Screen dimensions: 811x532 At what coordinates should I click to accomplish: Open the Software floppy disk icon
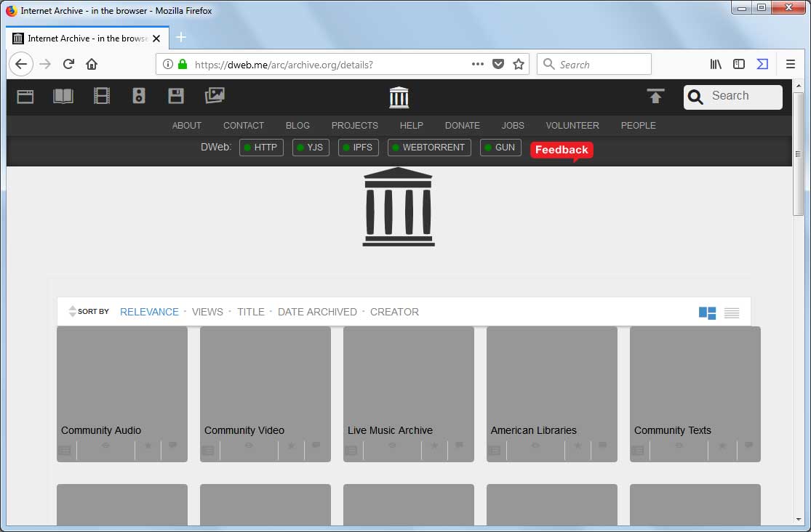(176, 96)
